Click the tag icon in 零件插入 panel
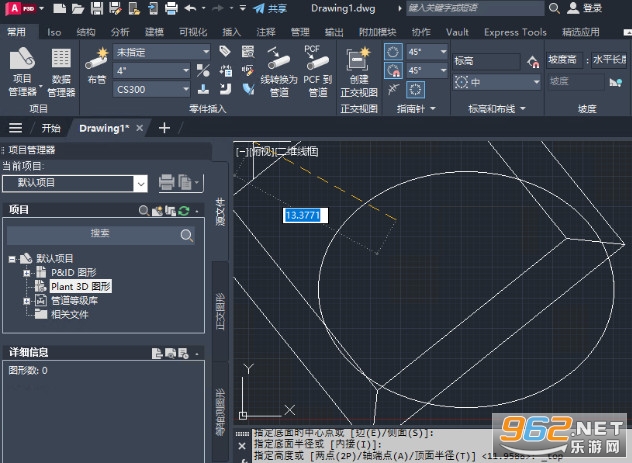Viewport: 632px width, 463px height. coord(225,51)
